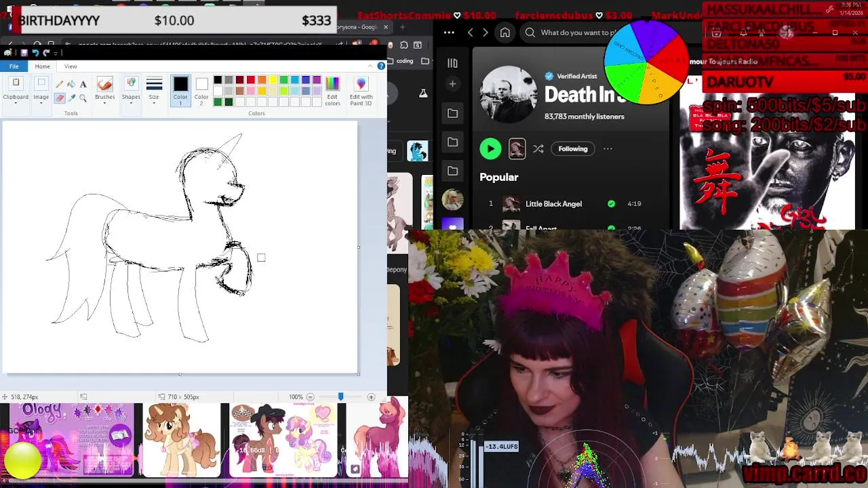The width and height of the screenshot is (868, 488).
Task: Go back in Spotify navigation
Action: [471, 33]
